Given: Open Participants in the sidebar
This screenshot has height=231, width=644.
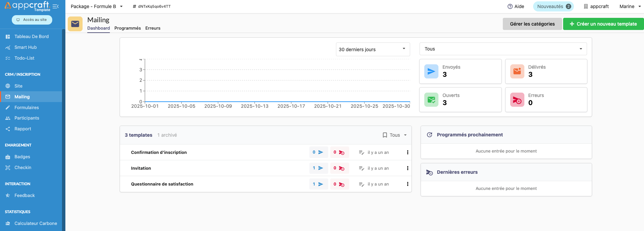Looking at the screenshot, I should pyautogui.click(x=27, y=118).
